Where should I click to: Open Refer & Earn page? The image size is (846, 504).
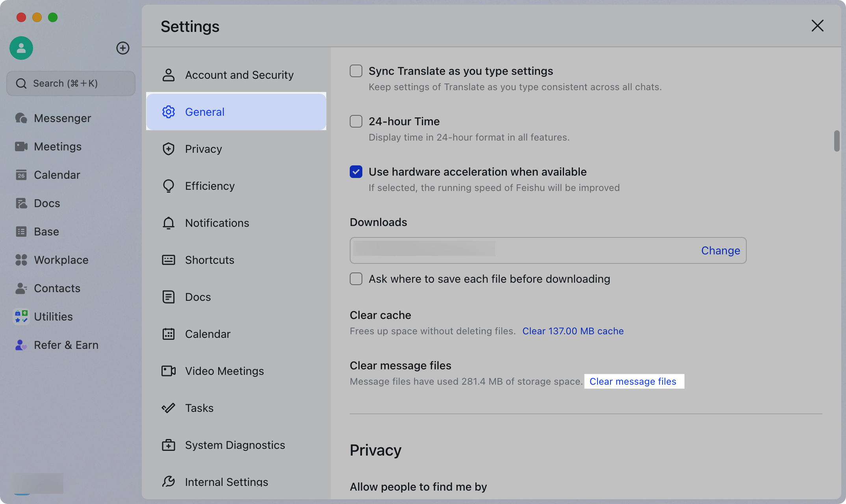66,345
